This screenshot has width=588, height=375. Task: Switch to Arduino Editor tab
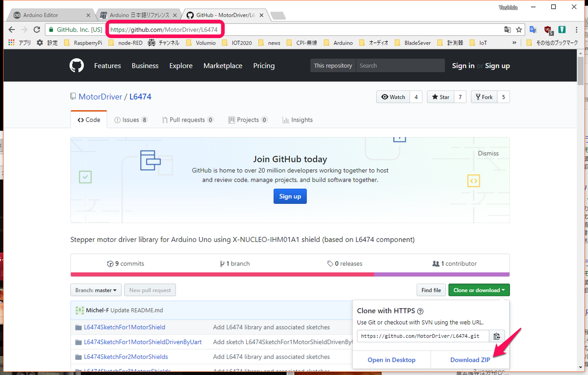tap(51, 15)
